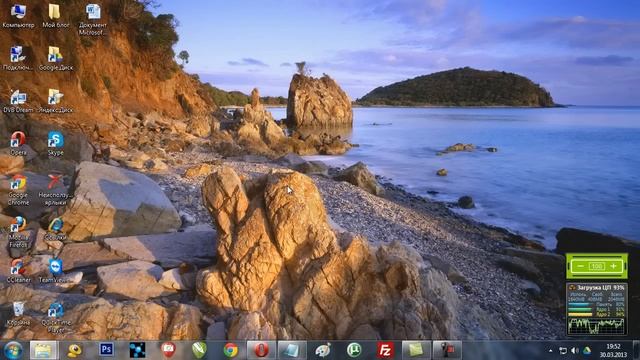
Task: Open the Документ Microsoft Word file icon
Action: coord(93,19)
